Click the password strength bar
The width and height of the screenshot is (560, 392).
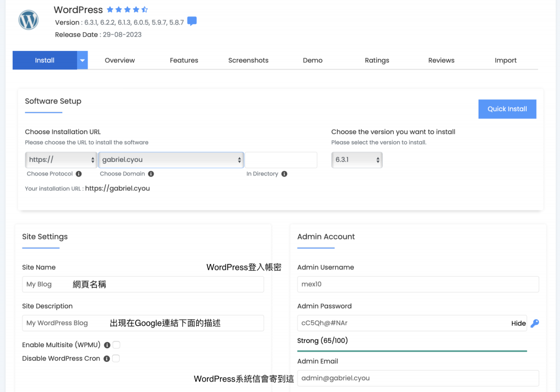tap(412, 351)
